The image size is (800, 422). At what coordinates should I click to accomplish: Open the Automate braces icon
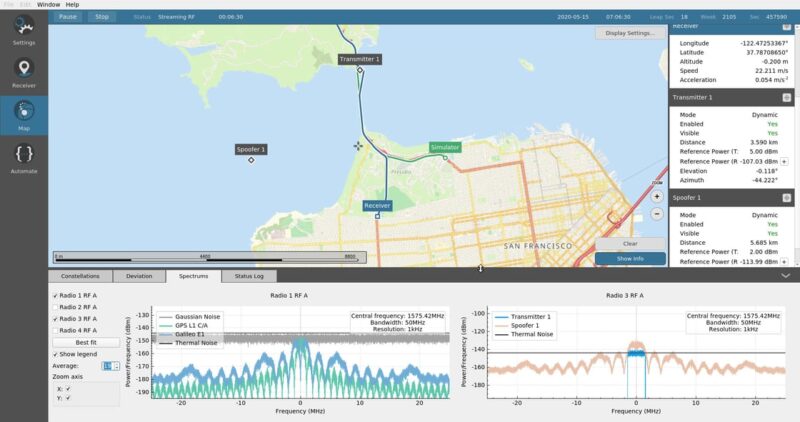24,159
